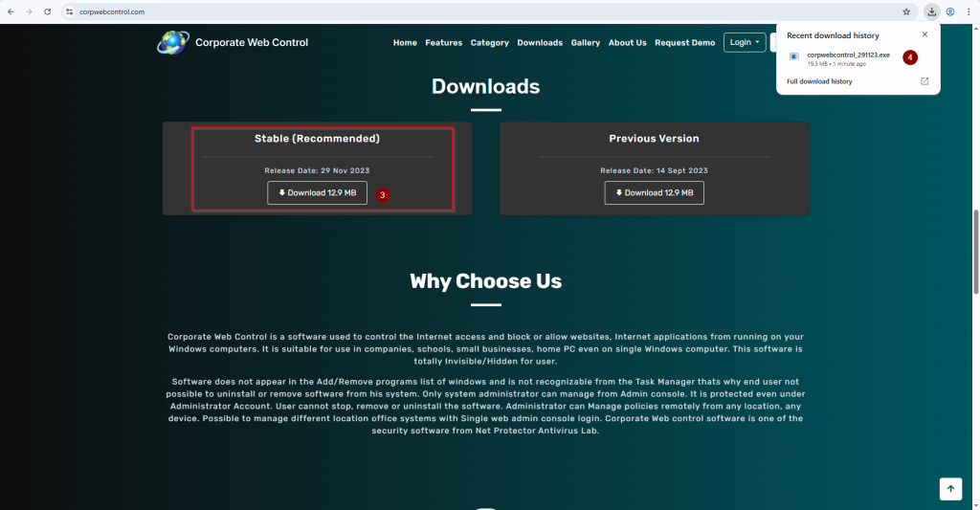Click the scroll-to-top arrow button

pyautogui.click(x=949, y=488)
